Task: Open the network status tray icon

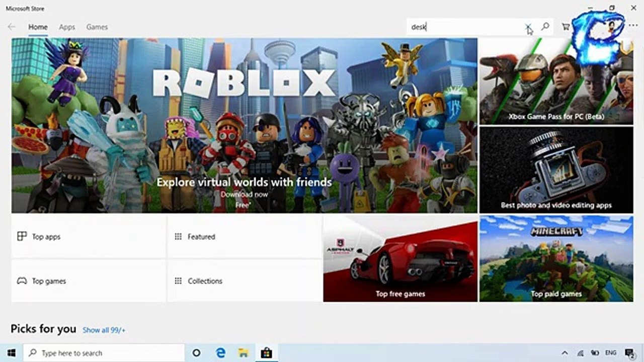Action: pos(580,353)
